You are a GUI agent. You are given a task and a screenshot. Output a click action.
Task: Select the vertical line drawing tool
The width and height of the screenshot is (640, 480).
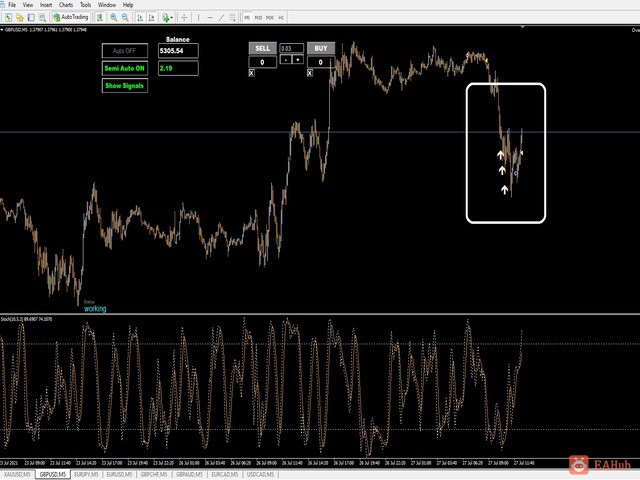198,18
